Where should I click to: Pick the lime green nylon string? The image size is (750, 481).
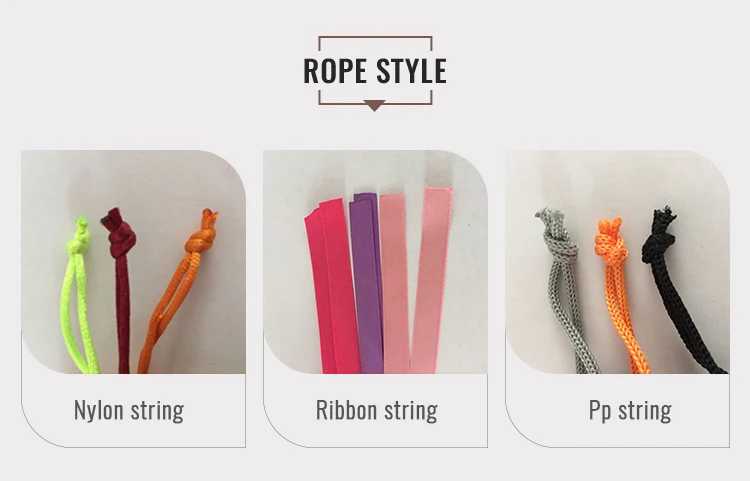pyautogui.click(x=77, y=296)
